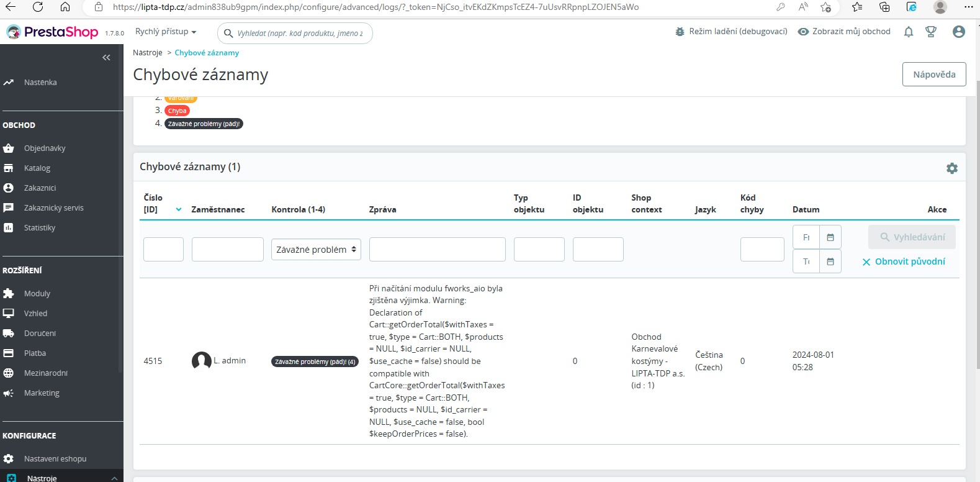Open the date-to calendar icon

point(830,261)
